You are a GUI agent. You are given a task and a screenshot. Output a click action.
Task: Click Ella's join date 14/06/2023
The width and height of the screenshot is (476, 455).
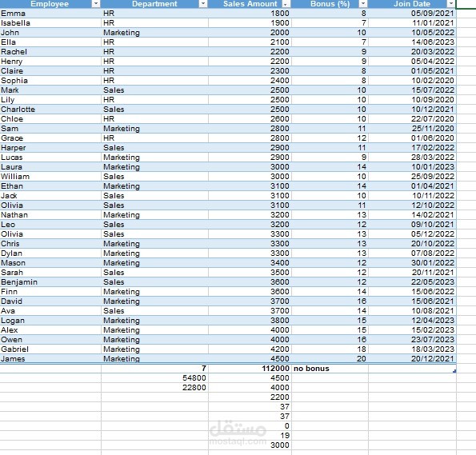click(412, 42)
